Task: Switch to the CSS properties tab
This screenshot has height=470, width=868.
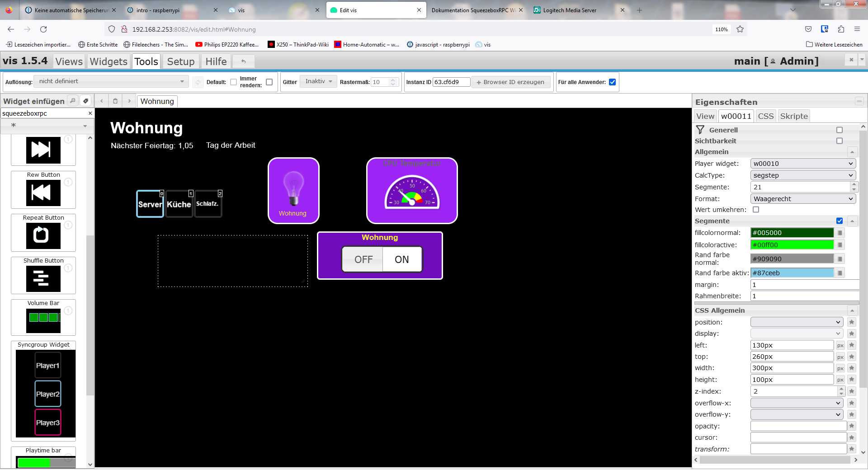Action: coord(766,116)
